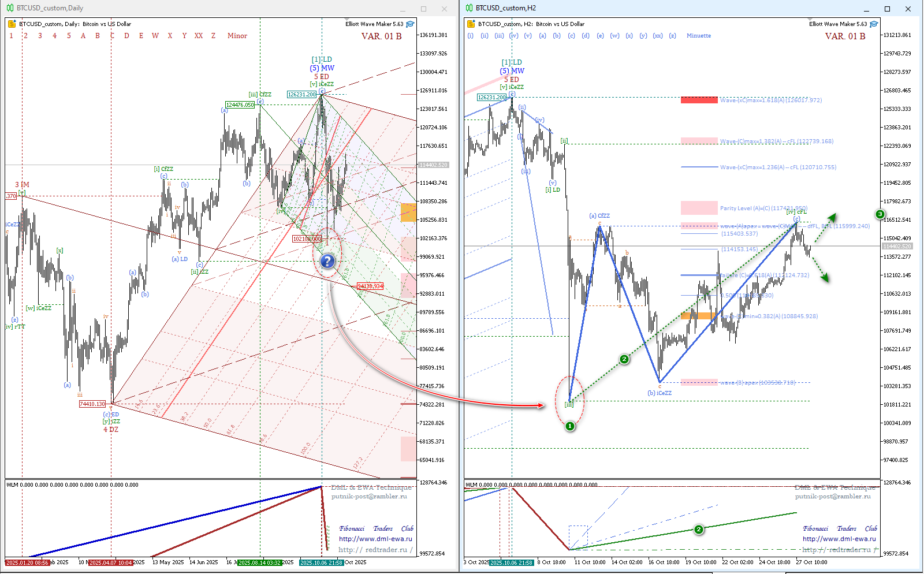
Task: Click the gold dollar icon on H2 chart
Action: 471,24
